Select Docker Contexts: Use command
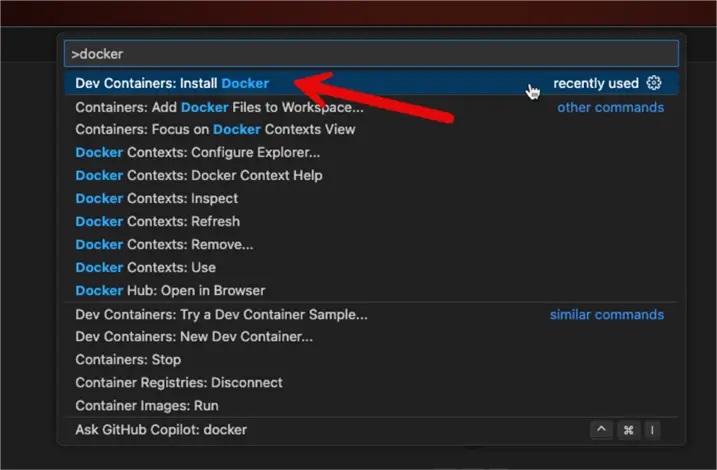Screen dimensions: 717x470 (371, 267)
